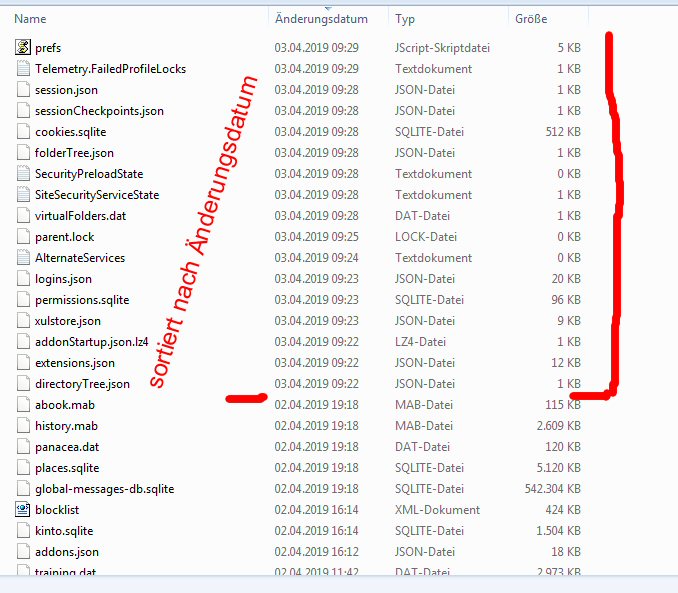Click the extensions.json file icon

coord(23,362)
